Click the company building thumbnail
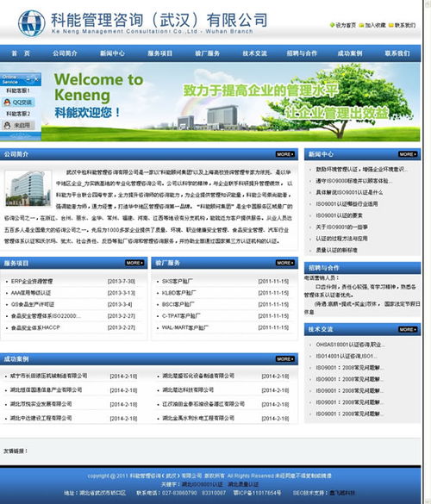Screen dimensions: 431x504 28,189
